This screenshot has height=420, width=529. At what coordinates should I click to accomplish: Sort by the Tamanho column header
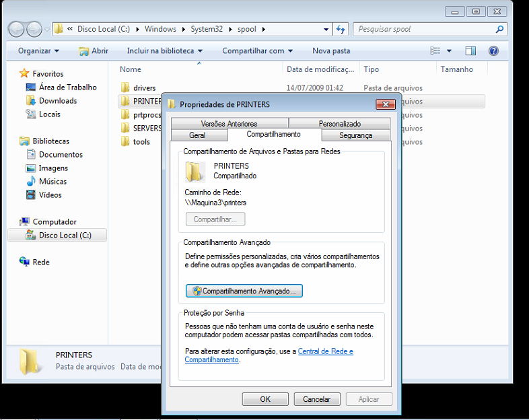pos(457,69)
